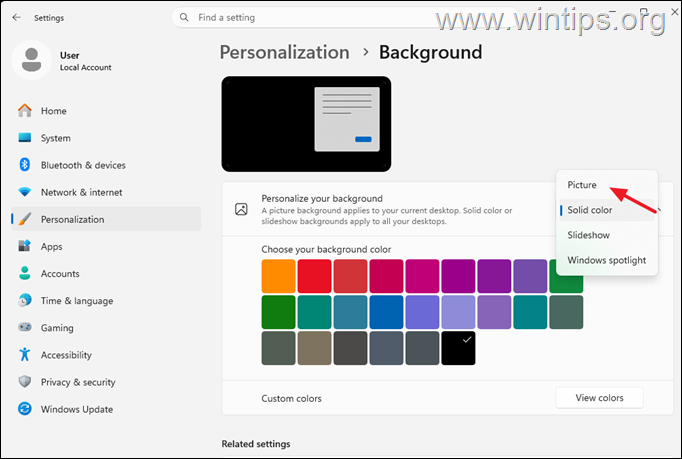Choose the orange background color swatch

tap(278, 276)
